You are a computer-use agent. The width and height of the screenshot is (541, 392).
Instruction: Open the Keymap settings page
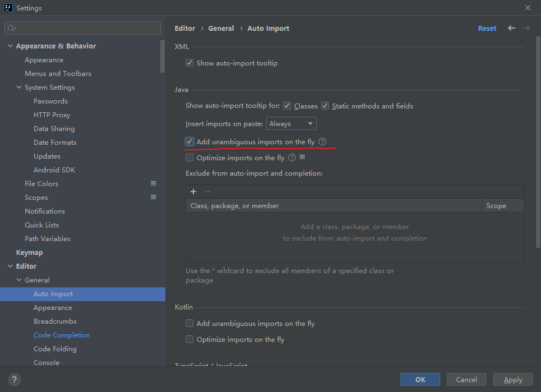pyautogui.click(x=29, y=253)
